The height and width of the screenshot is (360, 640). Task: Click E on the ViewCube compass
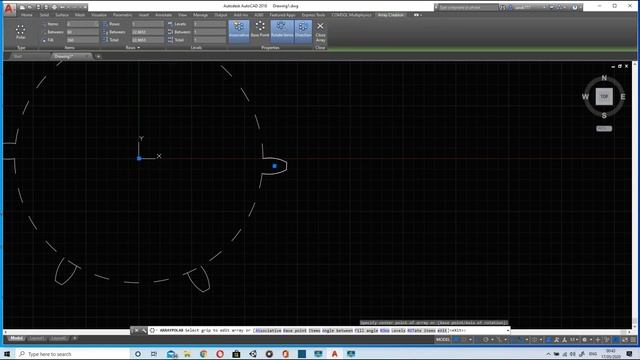[623, 97]
